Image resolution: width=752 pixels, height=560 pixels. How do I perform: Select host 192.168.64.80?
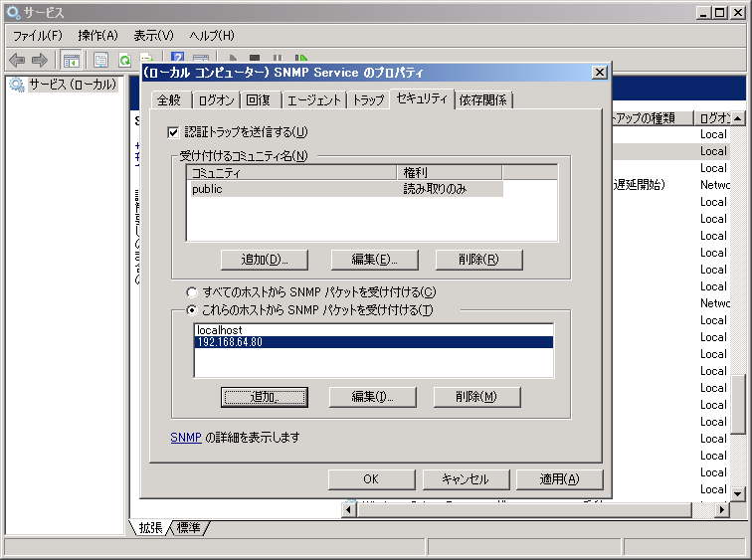click(x=374, y=342)
